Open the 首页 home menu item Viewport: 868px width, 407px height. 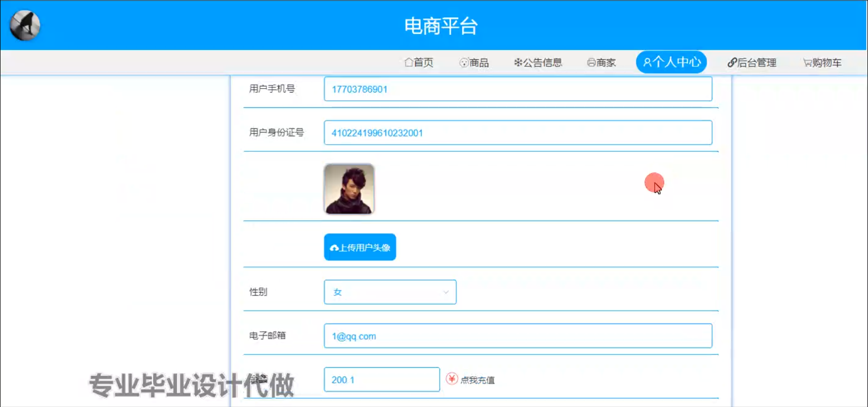click(x=419, y=62)
